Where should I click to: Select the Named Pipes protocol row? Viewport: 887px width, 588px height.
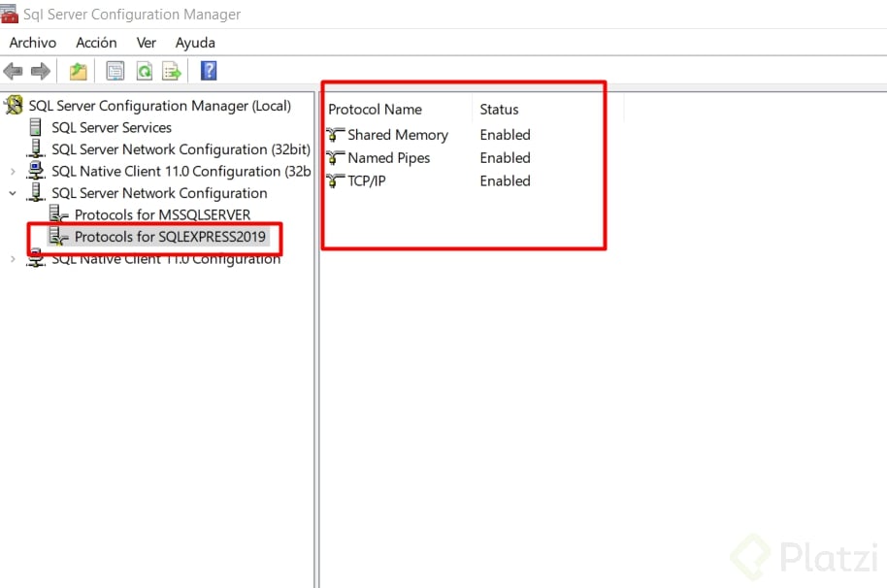(388, 158)
